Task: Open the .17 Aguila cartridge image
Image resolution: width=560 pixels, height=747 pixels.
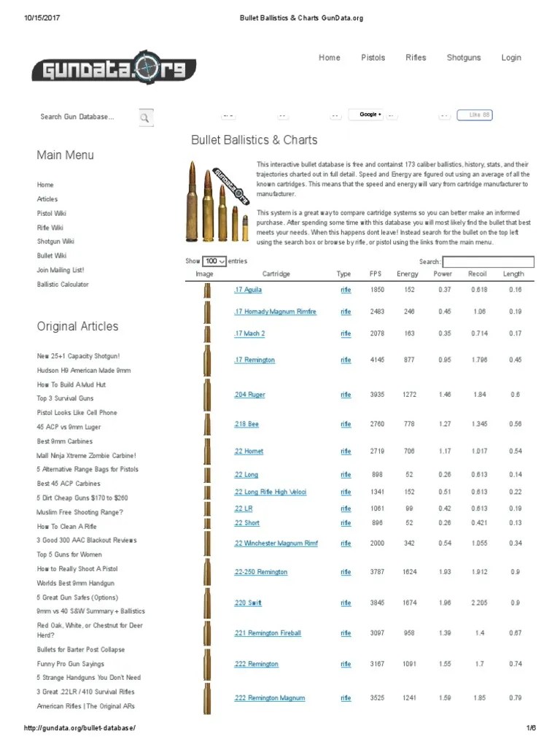Action: (x=207, y=290)
